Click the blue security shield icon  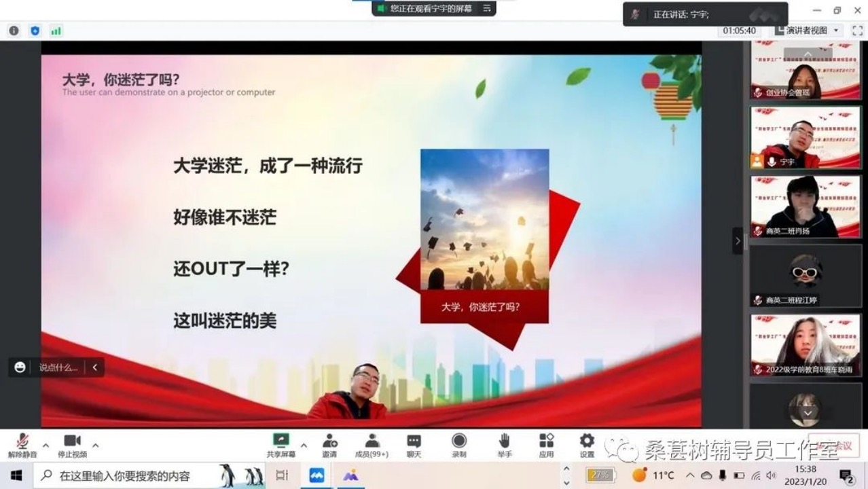pos(35,31)
